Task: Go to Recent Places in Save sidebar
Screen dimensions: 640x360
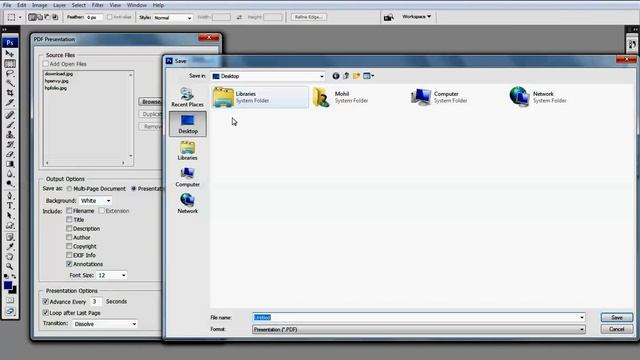Action: [x=187, y=97]
